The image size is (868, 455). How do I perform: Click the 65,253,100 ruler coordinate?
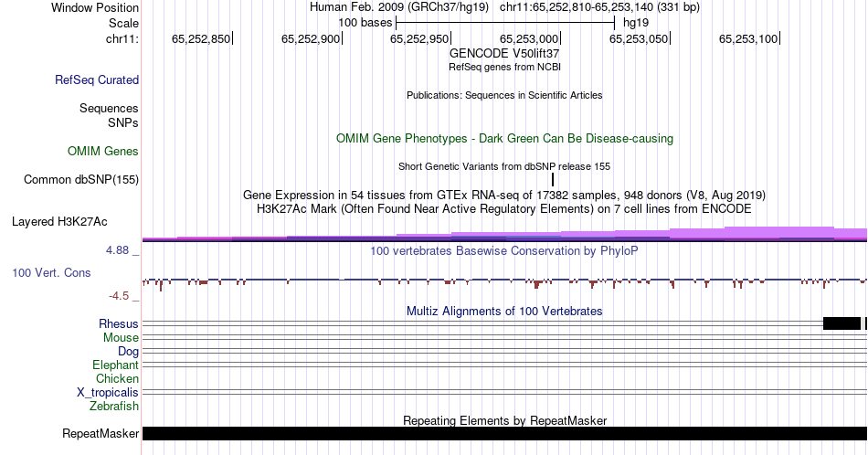coord(748,38)
